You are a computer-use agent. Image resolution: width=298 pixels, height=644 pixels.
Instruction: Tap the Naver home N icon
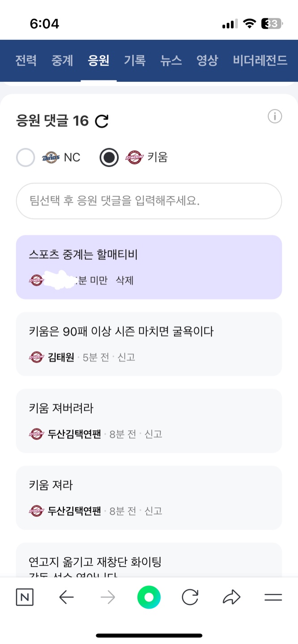click(25, 597)
